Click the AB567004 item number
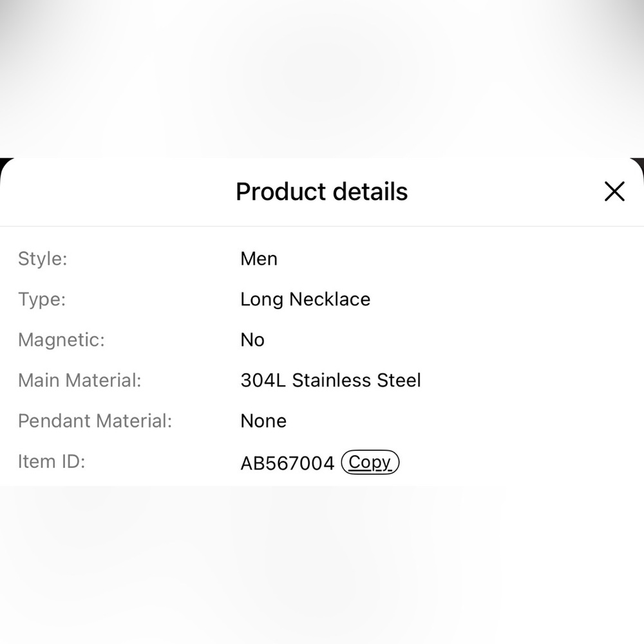The height and width of the screenshot is (644, 644). coord(287,463)
